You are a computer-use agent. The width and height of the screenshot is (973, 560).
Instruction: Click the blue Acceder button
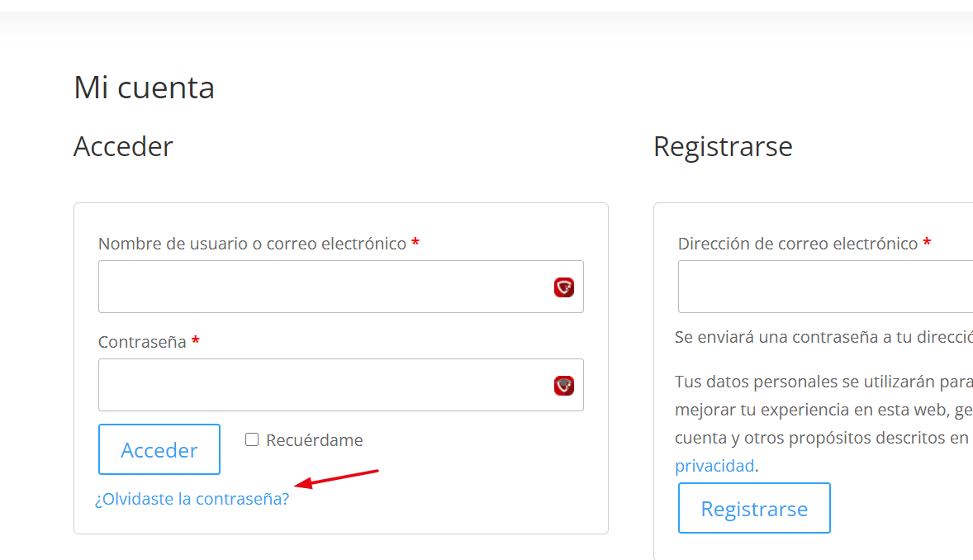(x=159, y=449)
